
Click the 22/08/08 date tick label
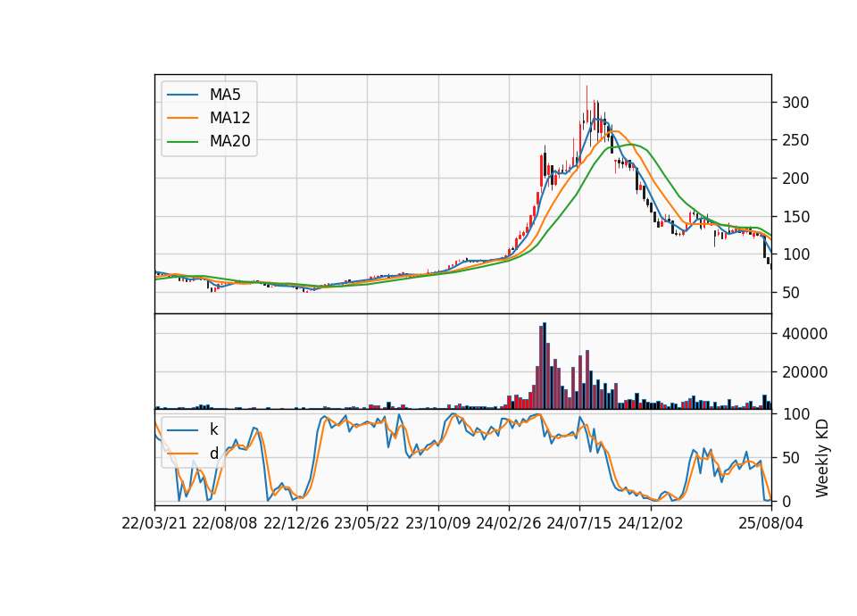pos(225,523)
